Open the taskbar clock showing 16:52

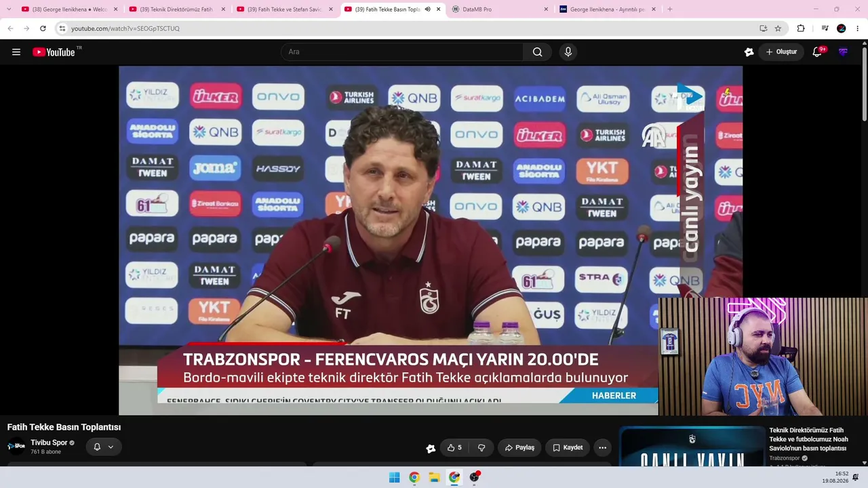tap(835, 477)
